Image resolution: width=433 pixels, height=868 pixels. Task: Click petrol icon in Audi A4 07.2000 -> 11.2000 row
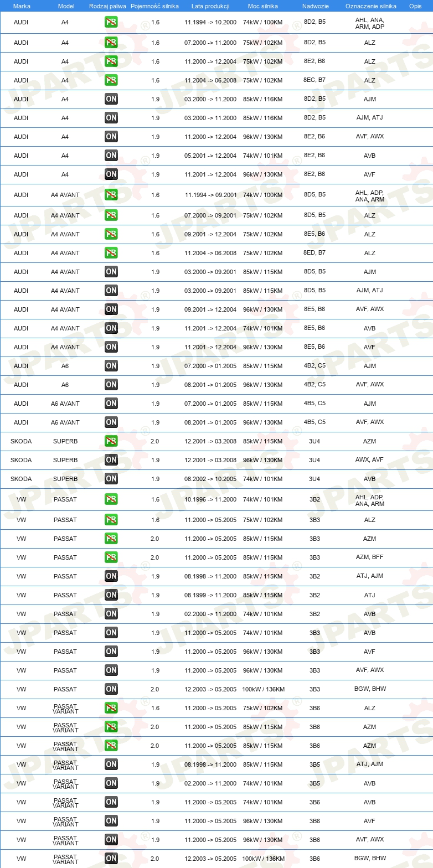[111, 43]
